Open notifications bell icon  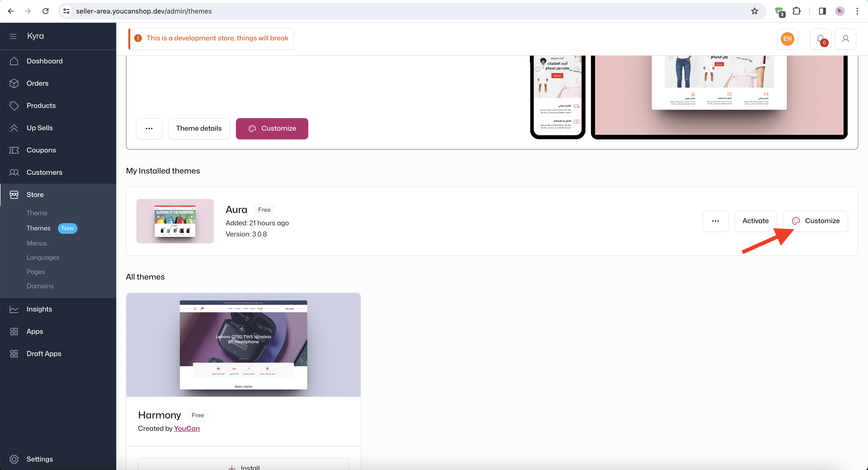[821, 39]
